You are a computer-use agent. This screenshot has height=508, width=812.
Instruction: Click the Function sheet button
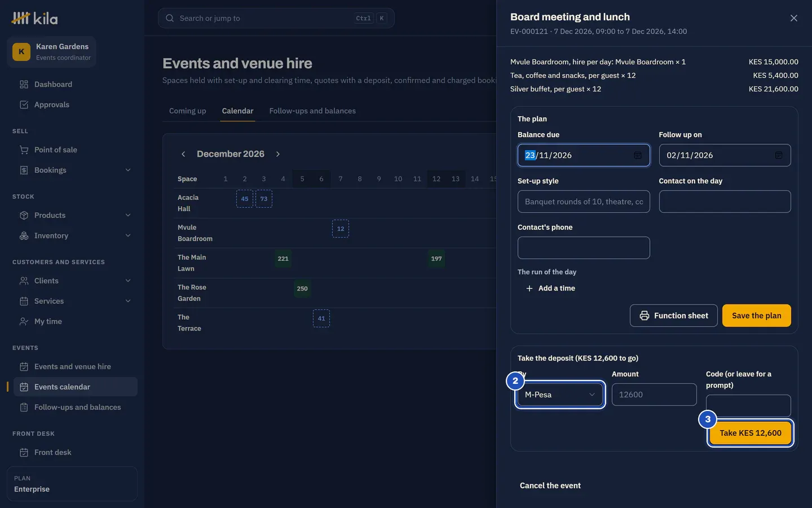click(x=674, y=316)
